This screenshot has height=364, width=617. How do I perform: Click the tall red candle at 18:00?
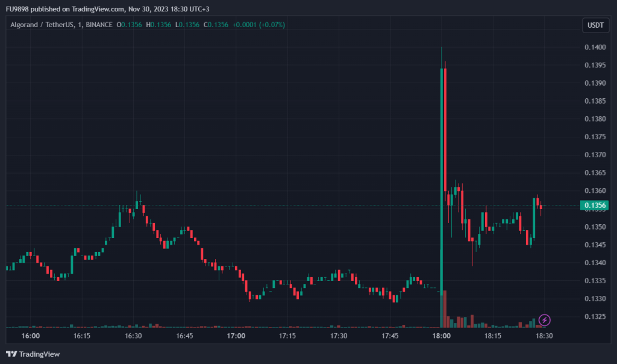pyautogui.click(x=445, y=121)
